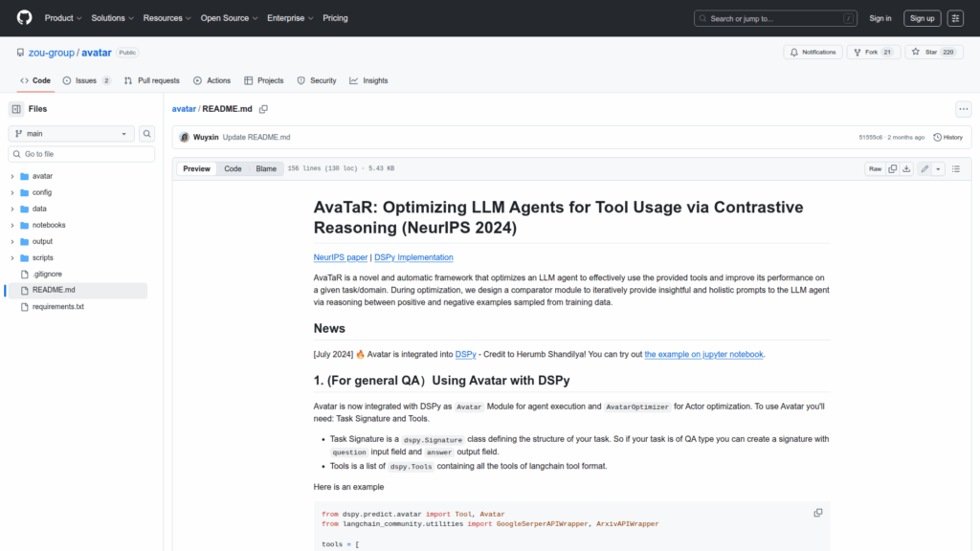Open the DSPy Implementation link
This screenshot has width=980, height=551.
coord(413,257)
